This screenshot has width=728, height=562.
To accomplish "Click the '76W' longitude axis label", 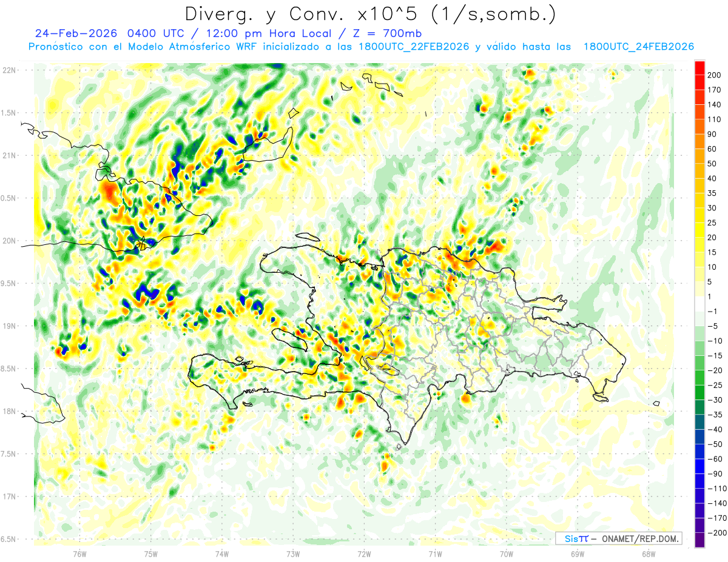I will tap(79, 554).
